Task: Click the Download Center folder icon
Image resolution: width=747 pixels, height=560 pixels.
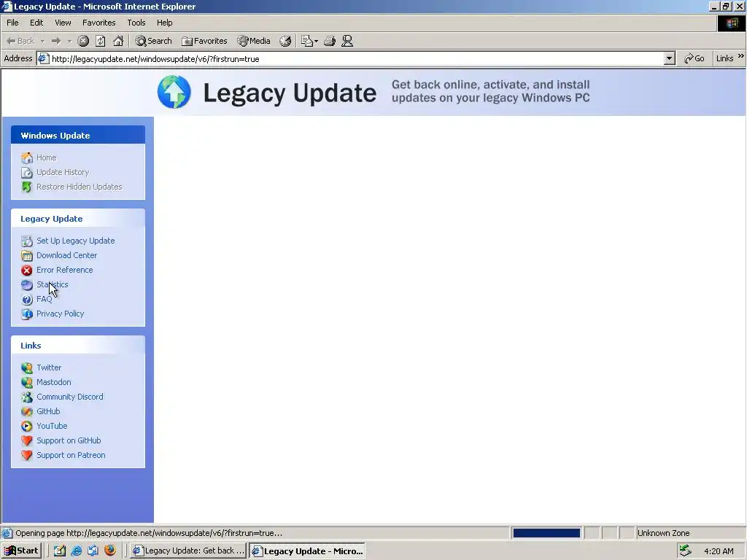Action: pos(27,256)
